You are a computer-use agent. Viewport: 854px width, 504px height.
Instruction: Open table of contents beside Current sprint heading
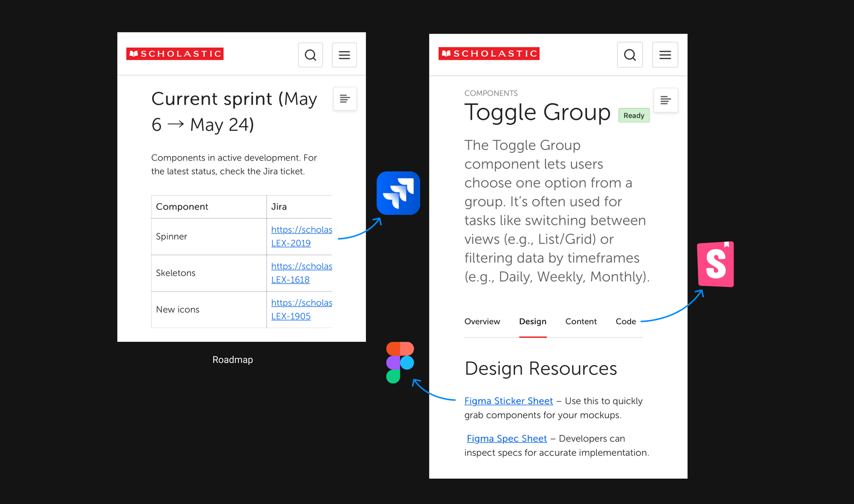(x=345, y=99)
